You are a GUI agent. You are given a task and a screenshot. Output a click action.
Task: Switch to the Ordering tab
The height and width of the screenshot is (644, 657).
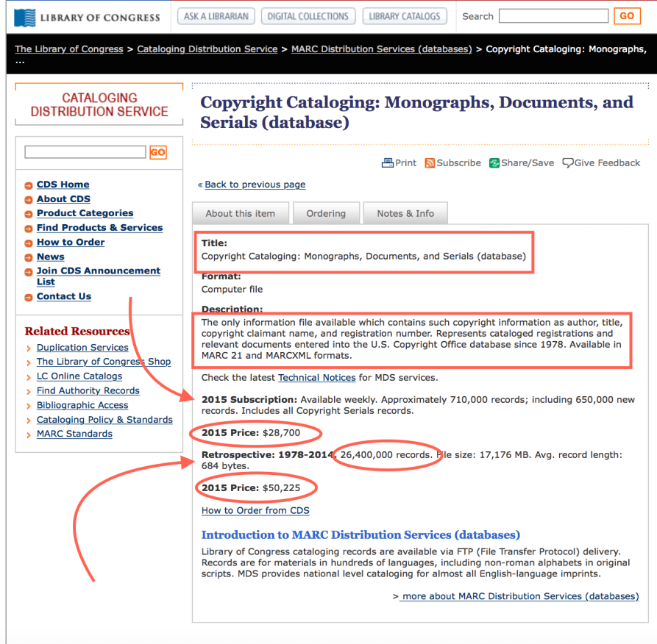coord(326,213)
